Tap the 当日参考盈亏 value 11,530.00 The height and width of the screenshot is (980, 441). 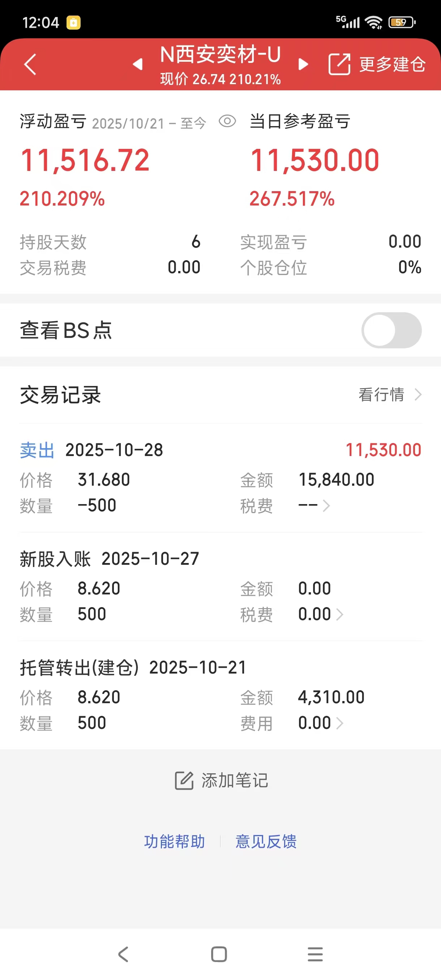(x=314, y=160)
